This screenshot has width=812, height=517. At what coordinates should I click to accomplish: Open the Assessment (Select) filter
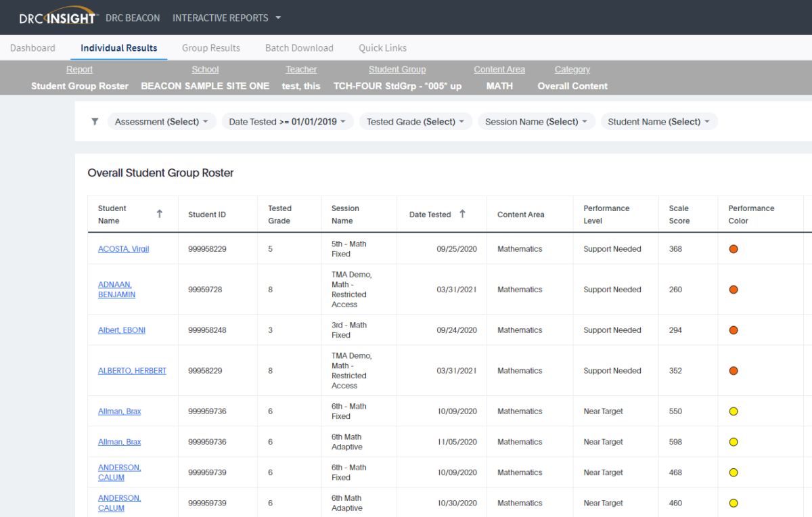(161, 121)
